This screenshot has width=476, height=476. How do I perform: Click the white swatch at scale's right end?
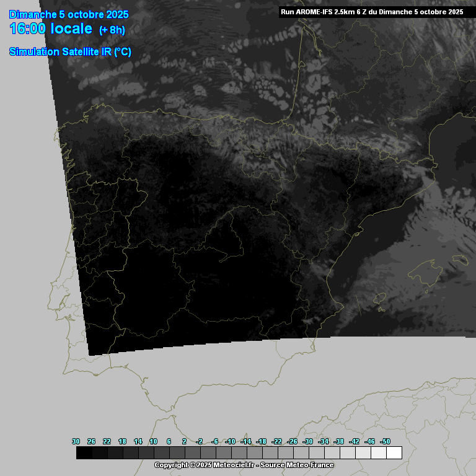[394, 453]
